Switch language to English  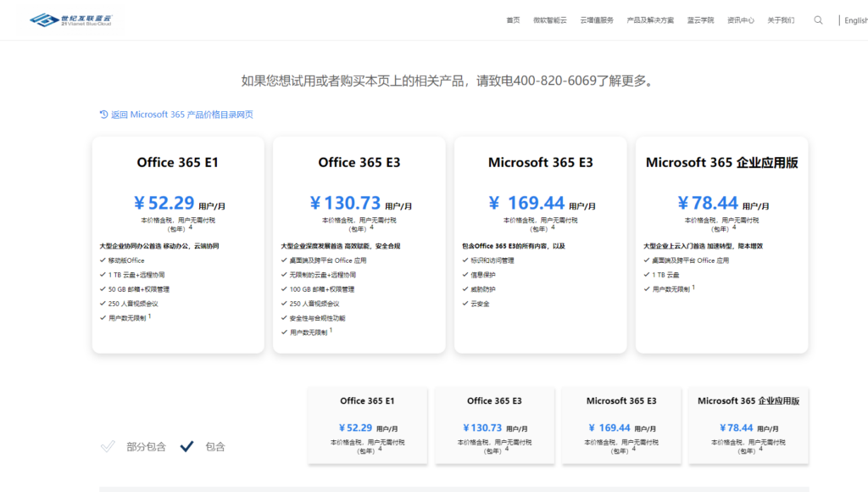click(855, 20)
